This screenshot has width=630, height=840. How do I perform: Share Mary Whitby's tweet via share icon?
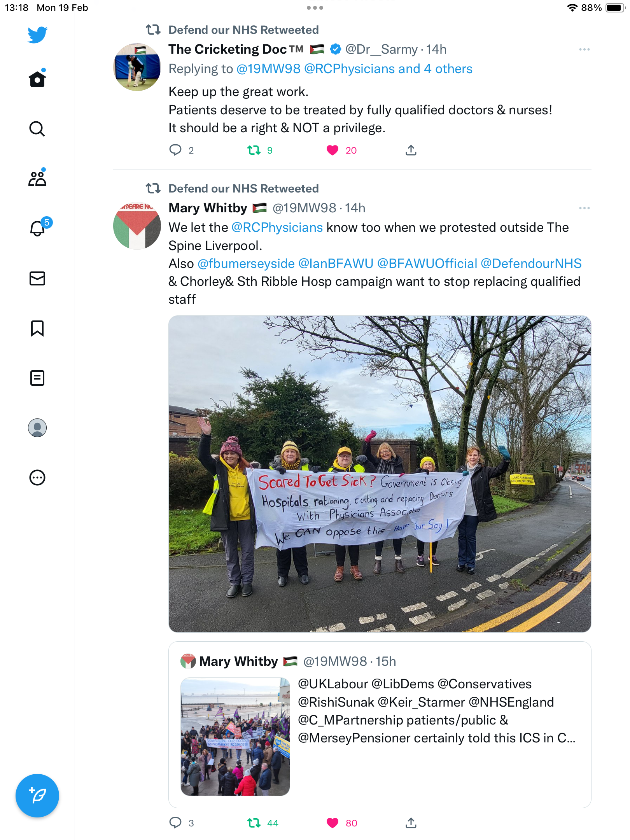tap(411, 823)
